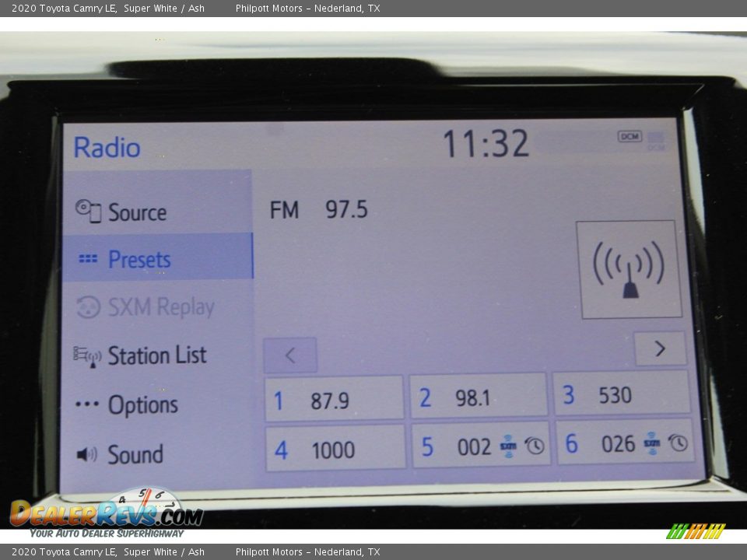Tap the SXM logo on preset 5
The image size is (747, 560).
(x=508, y=446)
